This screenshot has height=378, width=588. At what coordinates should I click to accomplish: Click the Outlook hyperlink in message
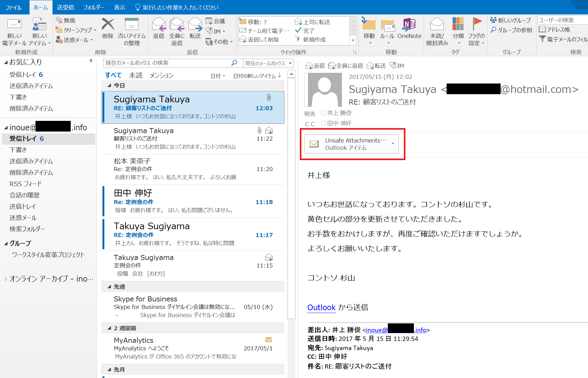click(321, 307)
